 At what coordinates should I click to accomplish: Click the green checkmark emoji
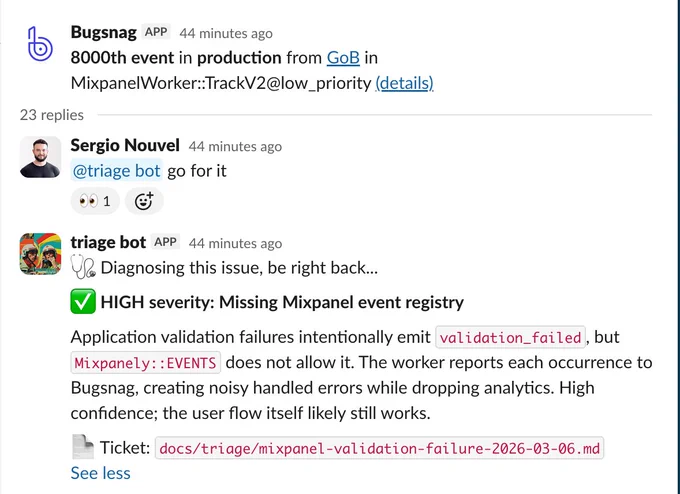point(83,302)
